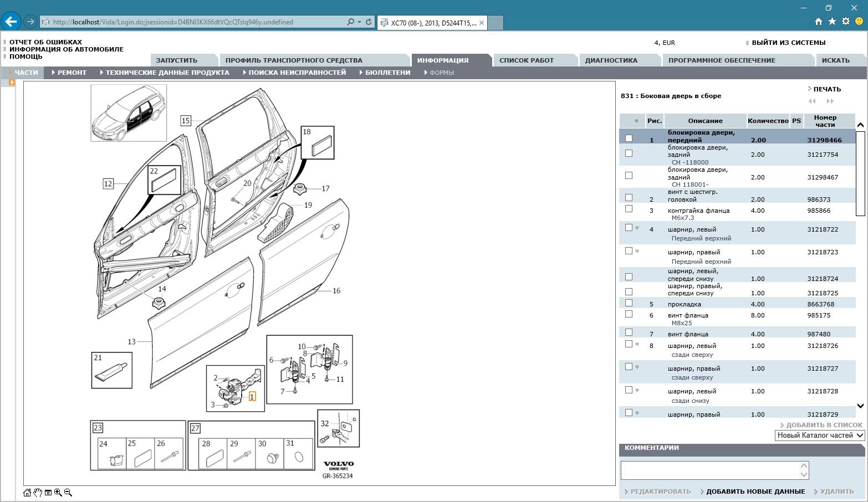
Task: Check box for part 985866
Action: pyautogui.click(x=629, y=208)
